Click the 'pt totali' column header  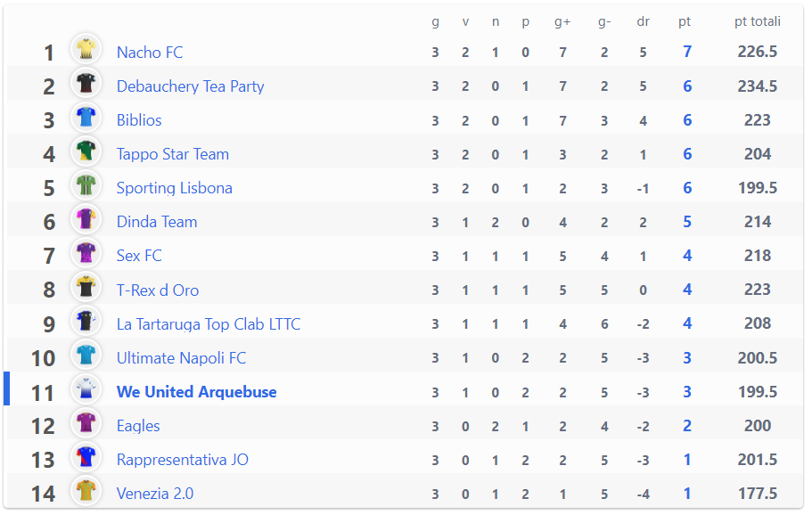[757, 21]
